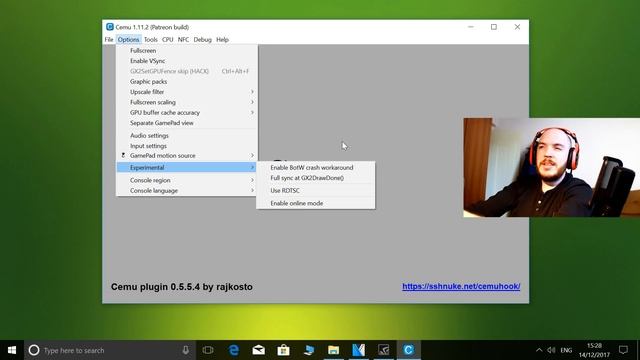Open the Help menu
This screenshot has height=360, width=640.
coord(222,40)
